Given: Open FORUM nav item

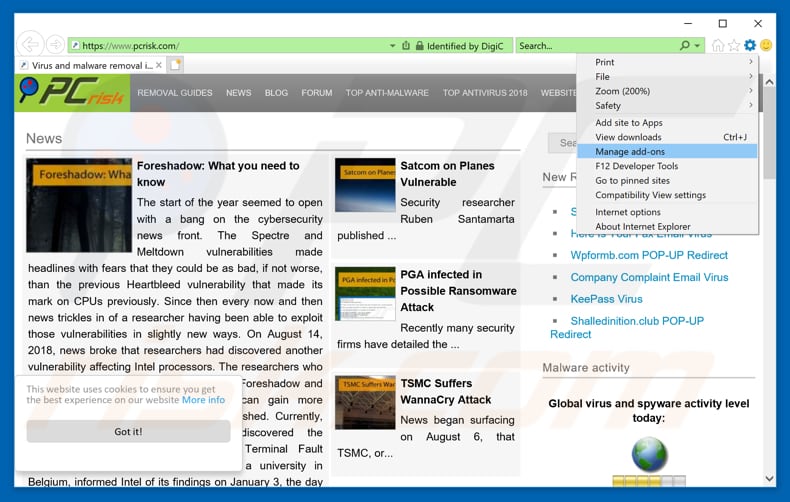Looking at the screenshot, I should tap(316, 93).
